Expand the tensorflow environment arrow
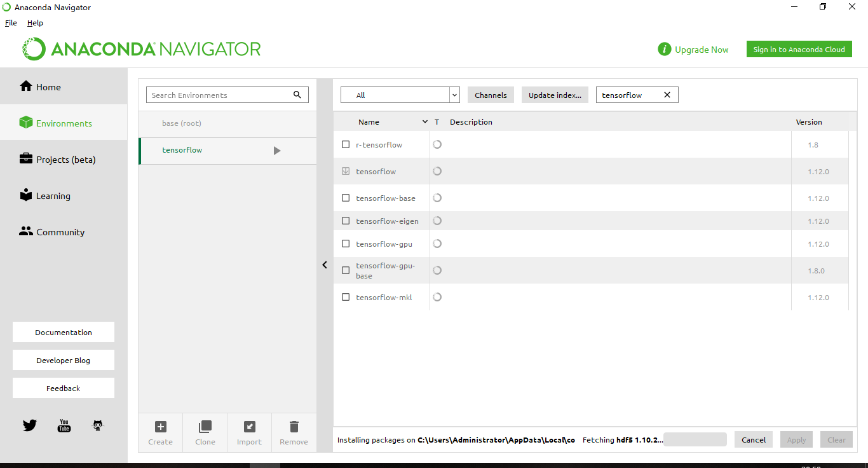Image resolution: width=868 pixels, height=468 pixels. (x=276, y=150)
